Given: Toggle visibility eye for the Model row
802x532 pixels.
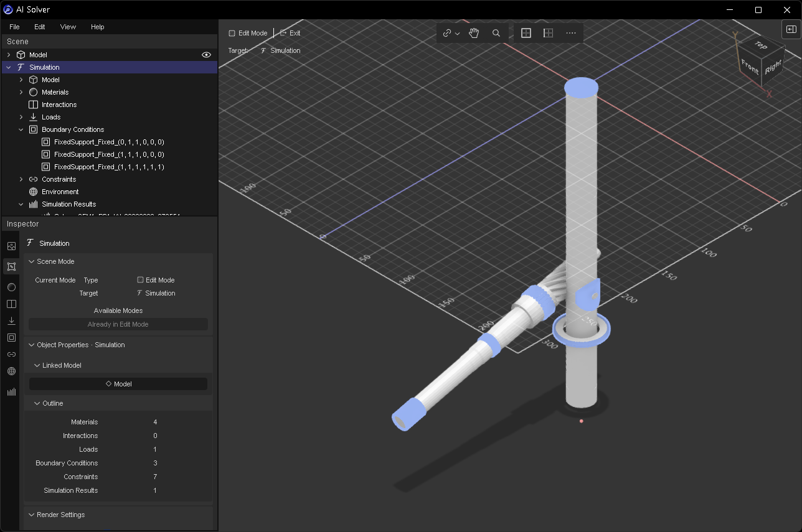Looking at the screenshot, I should (206, 55).
